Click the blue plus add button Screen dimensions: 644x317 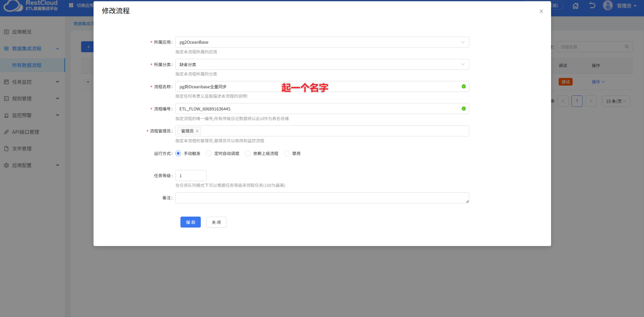pos(87,47)
